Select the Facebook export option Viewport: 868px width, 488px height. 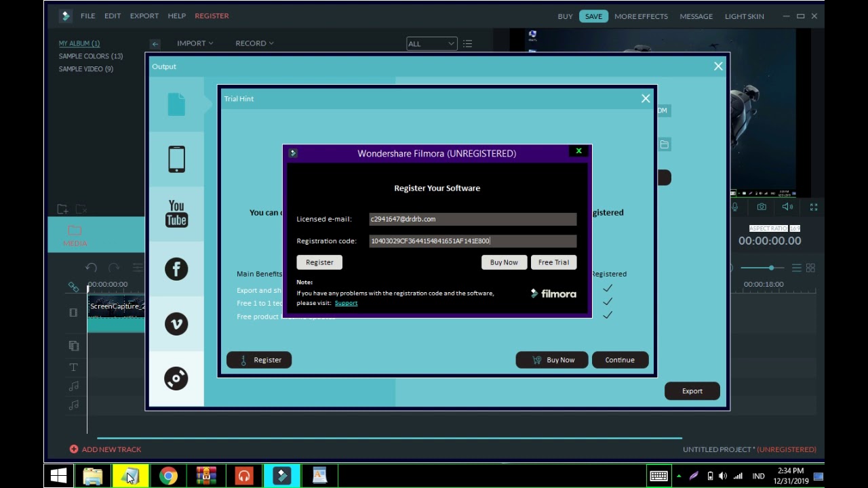pos(176,269)
